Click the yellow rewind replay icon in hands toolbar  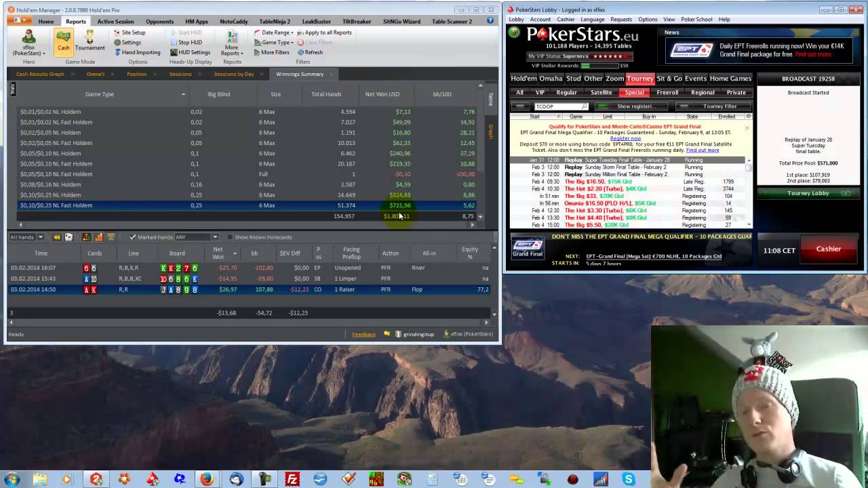click(x=57, y=237)
